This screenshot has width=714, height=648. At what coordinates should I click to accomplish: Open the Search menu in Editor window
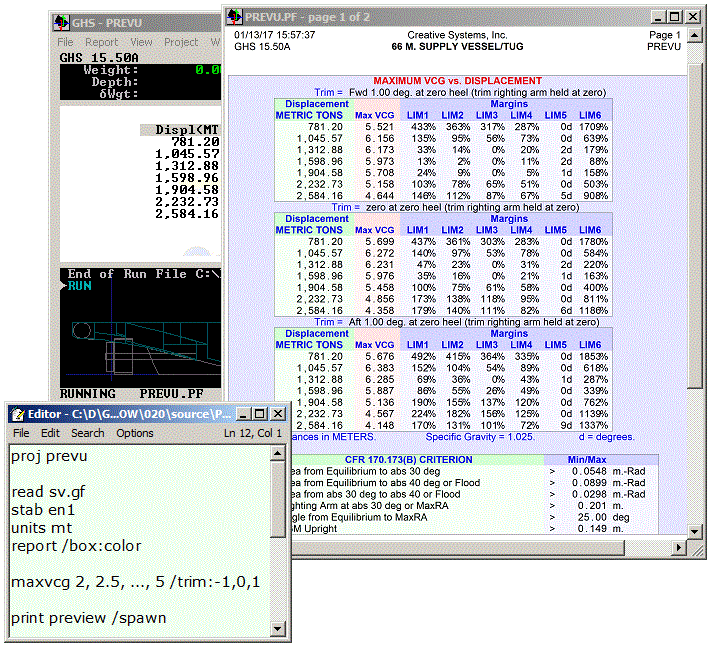pyautogui.click(x=87, y=433)
